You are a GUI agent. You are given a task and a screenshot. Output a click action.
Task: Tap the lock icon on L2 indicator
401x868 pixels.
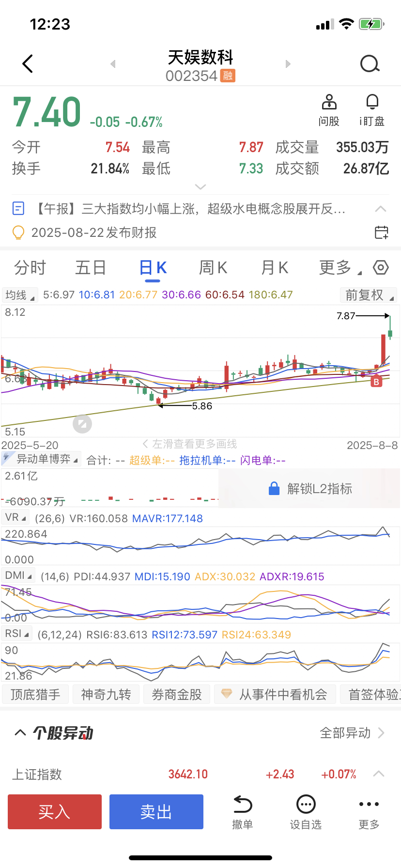pos(274,488)
